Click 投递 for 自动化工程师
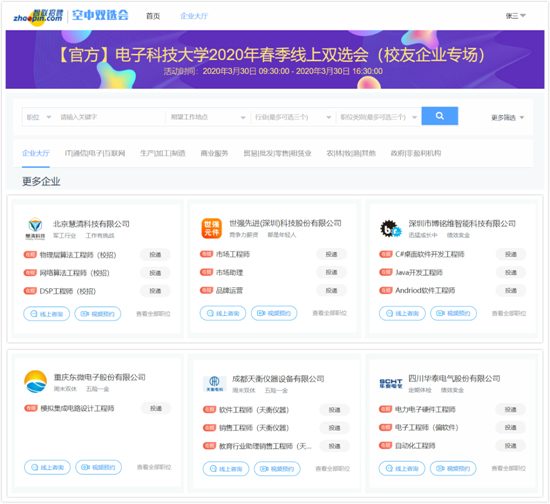Screen dimensions: 550x504 point(510,446)
